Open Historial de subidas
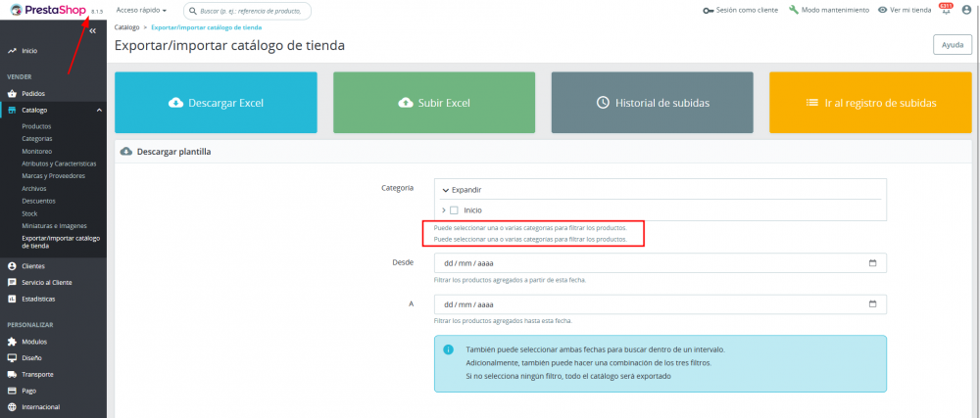Screen dimensions: 980x418 (653, 103)
